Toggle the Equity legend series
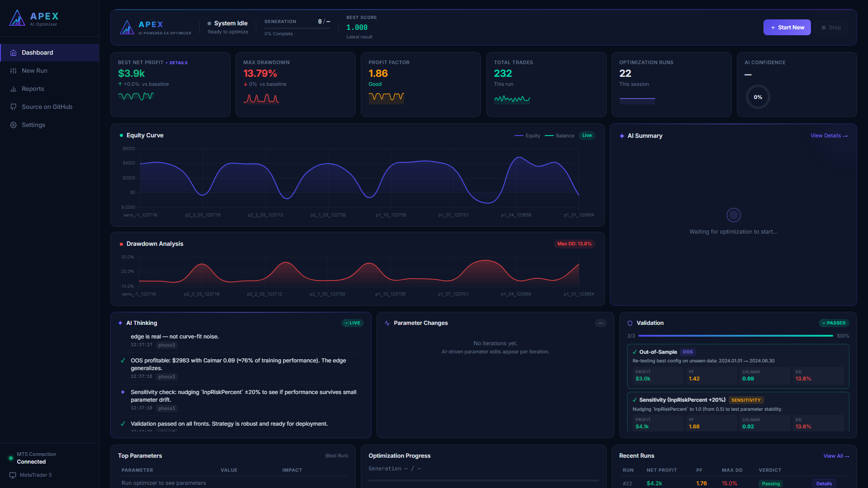 pos(528,136)
